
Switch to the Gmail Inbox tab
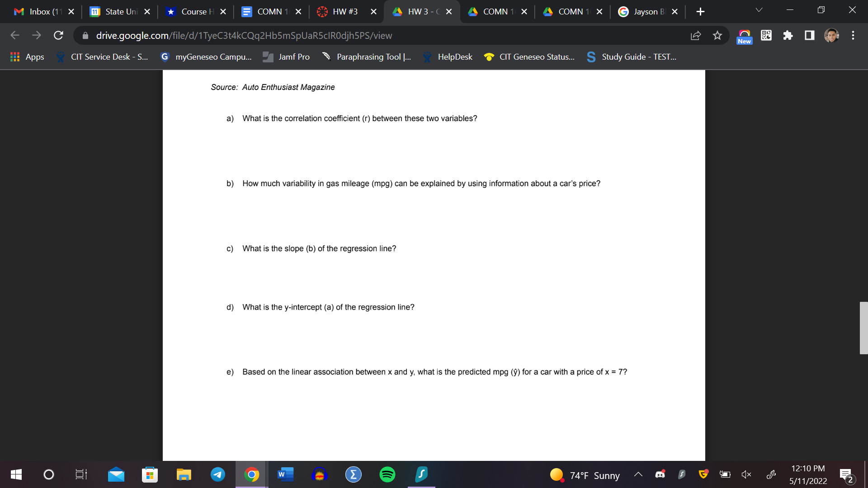coord(43,11)
